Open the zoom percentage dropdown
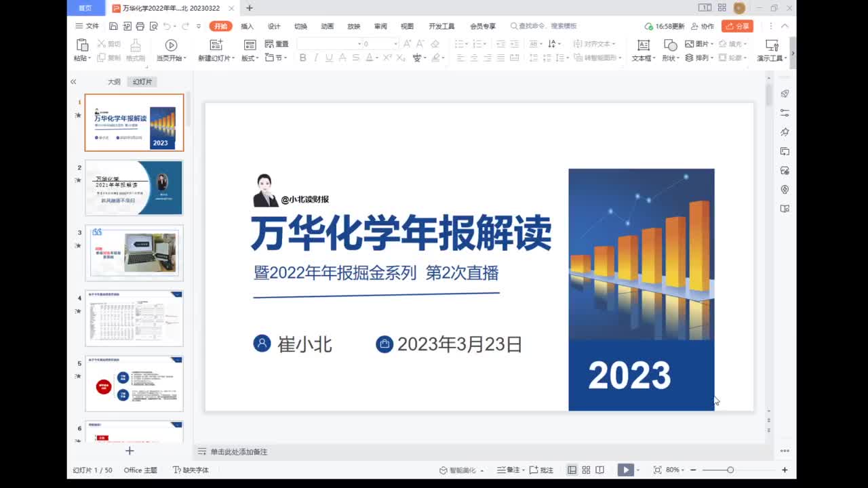Viewport: 868px width, 488px height. [682, 469]
